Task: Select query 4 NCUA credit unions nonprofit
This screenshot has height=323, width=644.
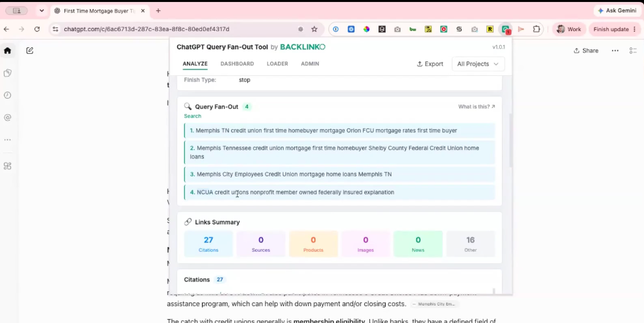Action: pyautogui.click(x=340, y=192)
